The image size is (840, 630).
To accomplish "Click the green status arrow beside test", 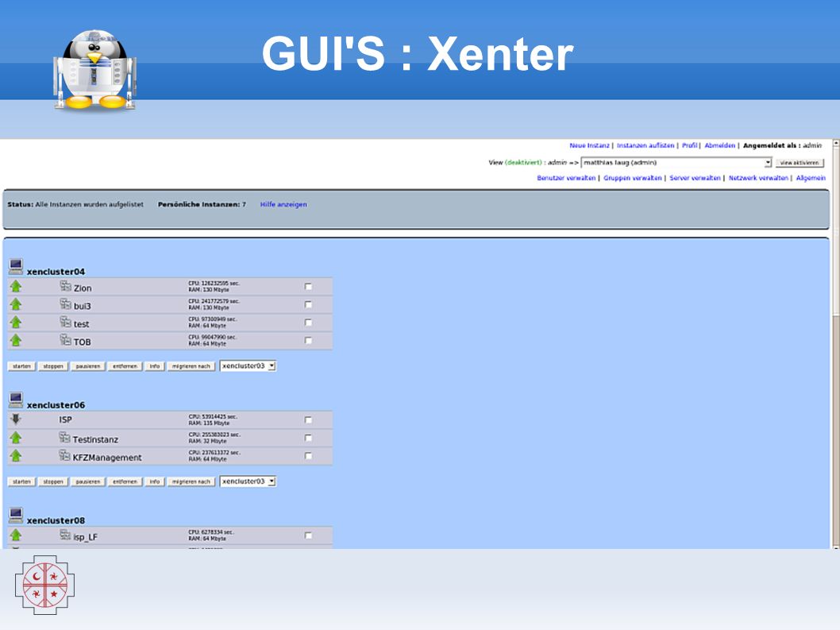I will (x=16, y=323).
